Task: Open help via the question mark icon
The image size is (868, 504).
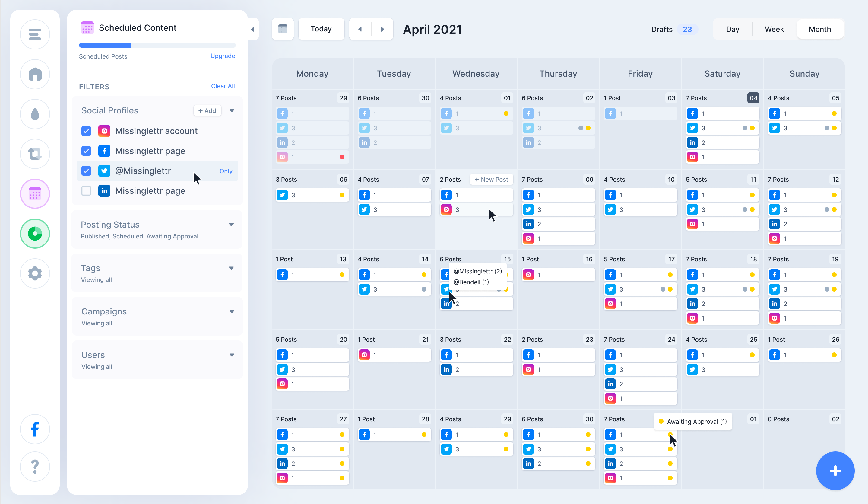Action: point(35,466)
